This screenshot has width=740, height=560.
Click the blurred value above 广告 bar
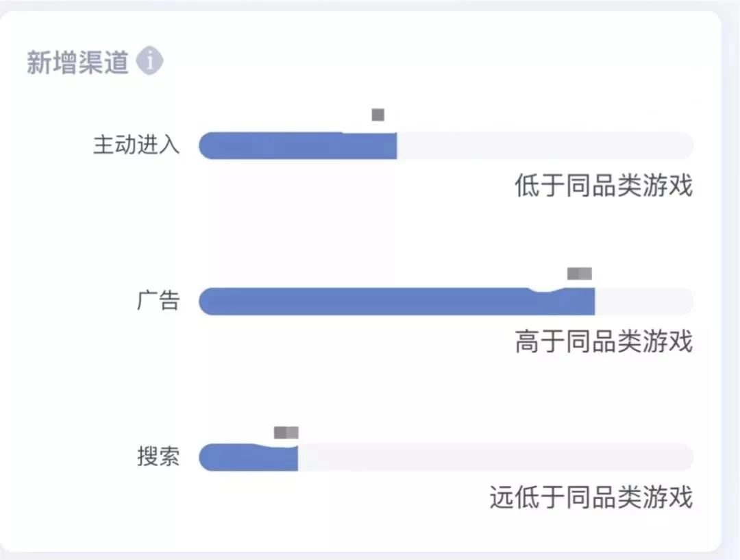tap(580, 273)
